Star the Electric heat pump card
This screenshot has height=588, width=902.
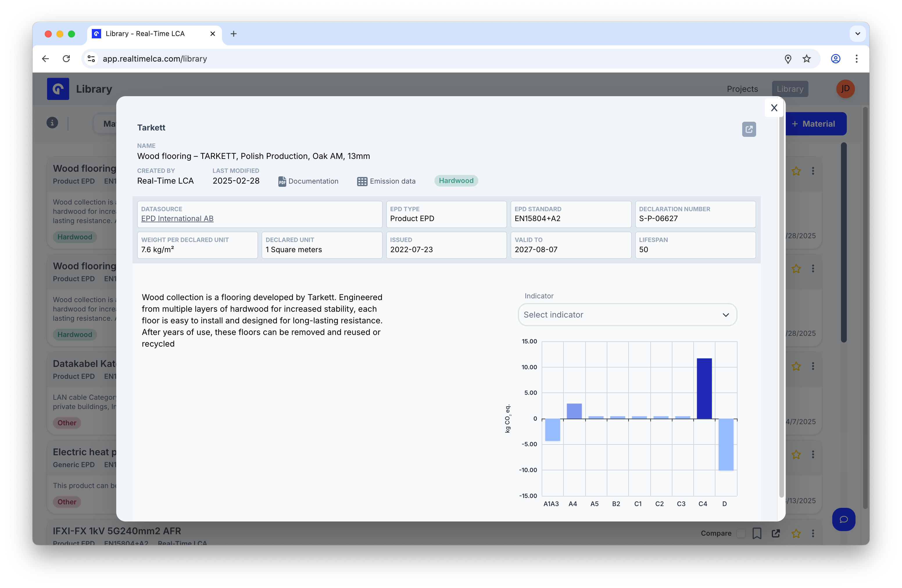click(796, 454)
